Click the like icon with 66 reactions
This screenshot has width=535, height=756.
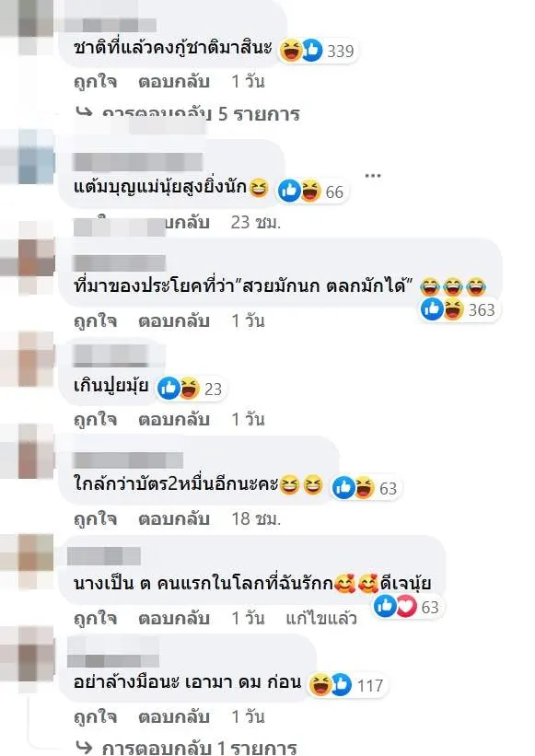(289, 191)
